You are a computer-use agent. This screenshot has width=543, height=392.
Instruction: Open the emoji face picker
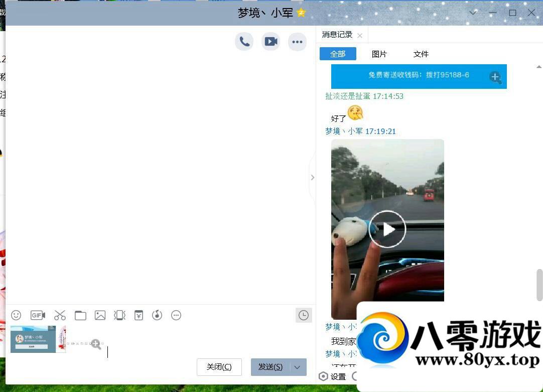[x=16, y=315]
